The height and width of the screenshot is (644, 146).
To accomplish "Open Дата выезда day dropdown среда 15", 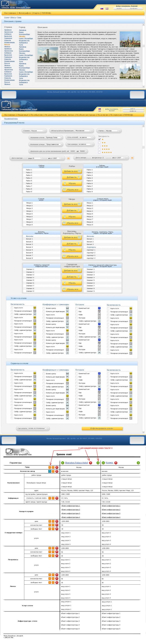I will point(35,158).
